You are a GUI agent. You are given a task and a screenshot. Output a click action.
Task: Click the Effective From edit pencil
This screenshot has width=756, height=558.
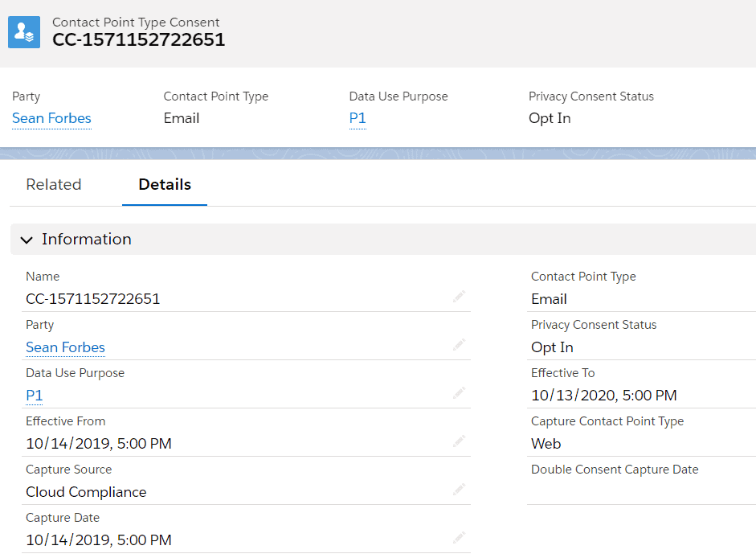click(x=459, y=441)
